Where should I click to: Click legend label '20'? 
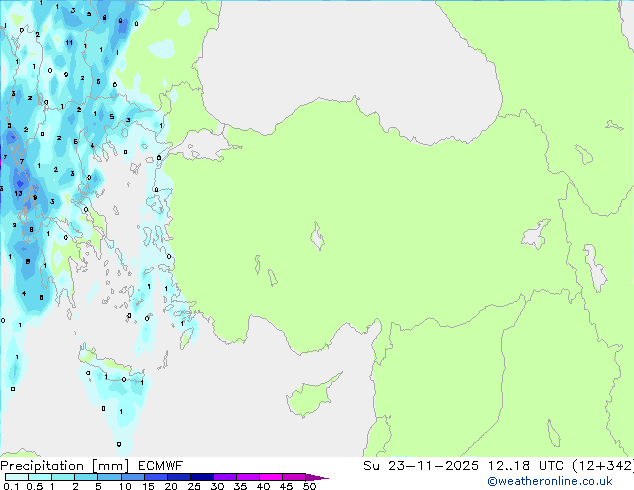(171, 486)
